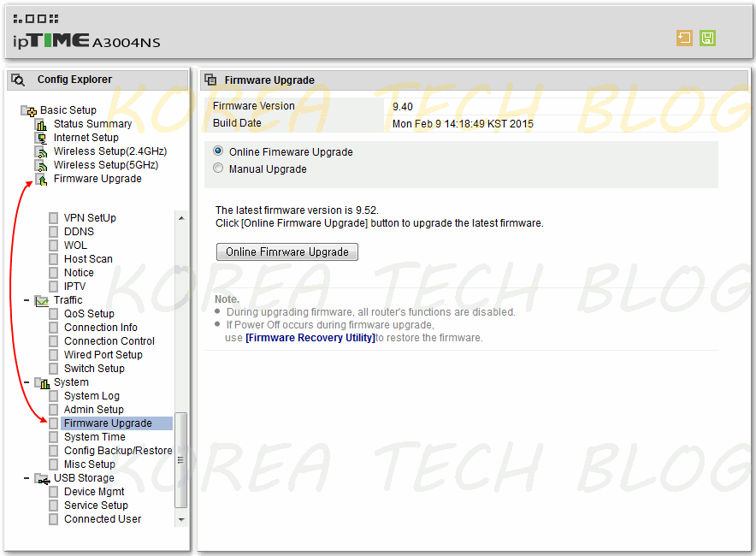Click the page icon beside VPN SetUp
Viewport: 756px width, 556px height.
[x=54, y=218]
